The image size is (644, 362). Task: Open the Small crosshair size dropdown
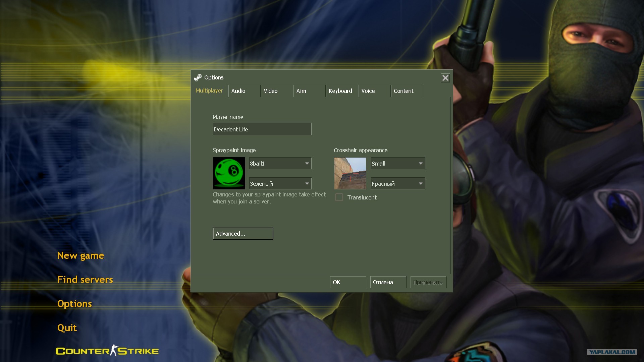(x=398, y=163)
